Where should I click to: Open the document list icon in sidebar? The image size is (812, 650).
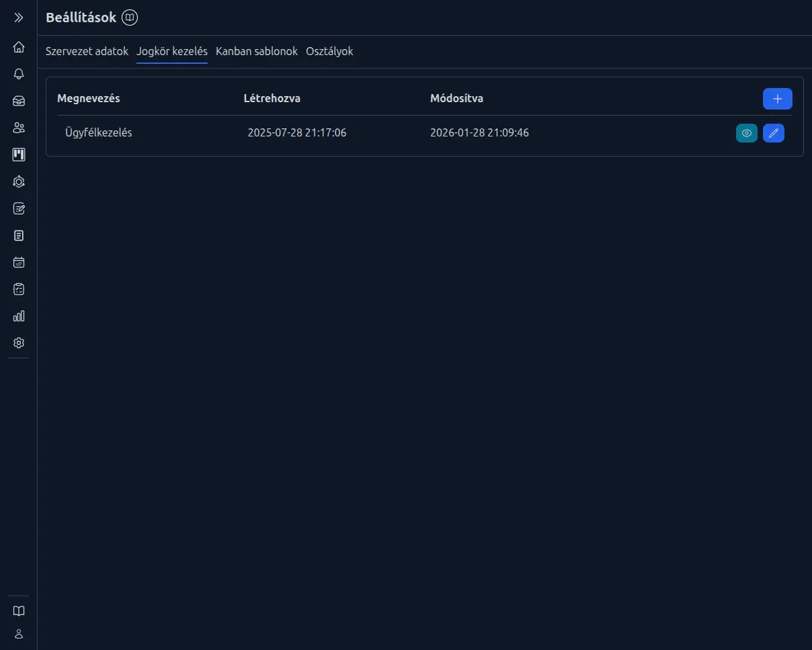pos(19,235)
